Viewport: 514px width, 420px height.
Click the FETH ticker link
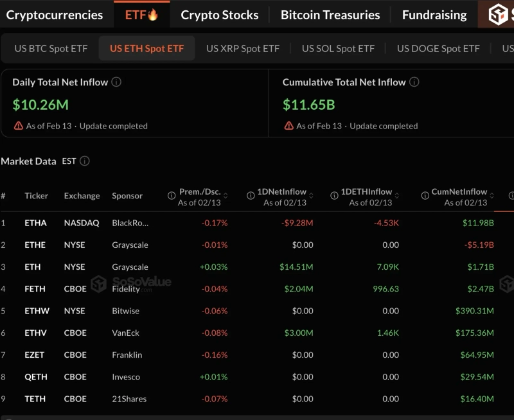(x=35, y=289)
